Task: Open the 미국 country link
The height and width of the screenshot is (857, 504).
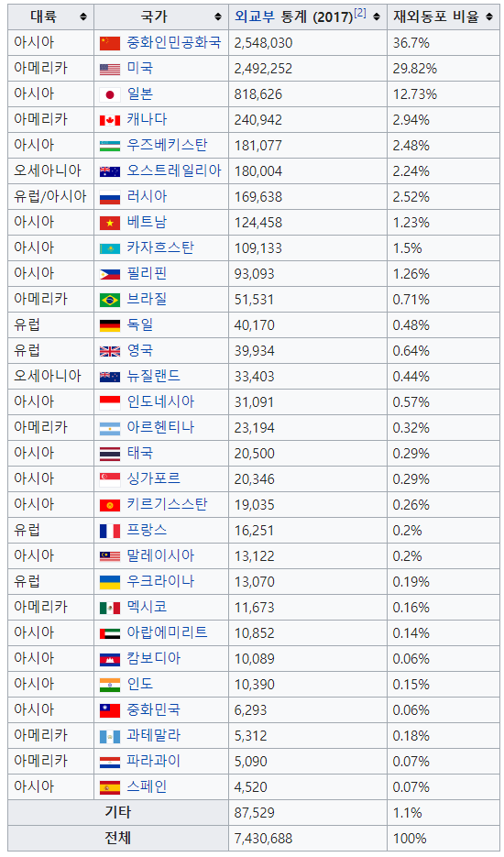Action: click(x=140, y=69)
